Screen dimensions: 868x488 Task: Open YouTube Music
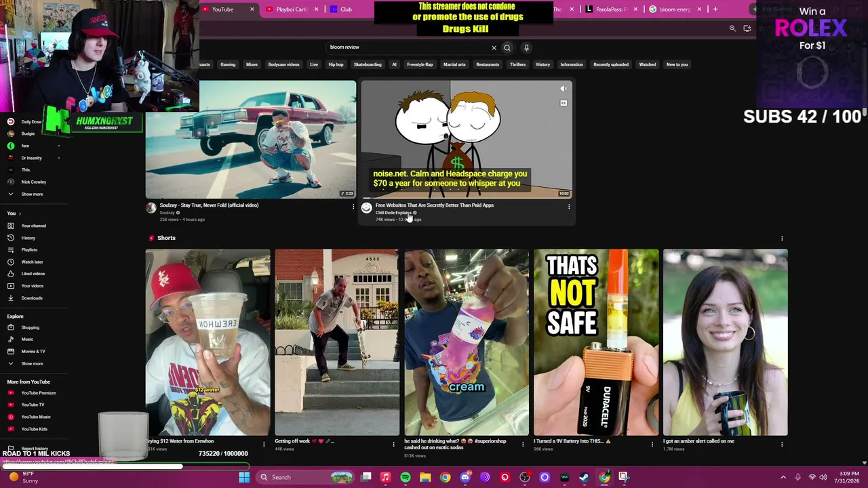(x=35, y=417)
